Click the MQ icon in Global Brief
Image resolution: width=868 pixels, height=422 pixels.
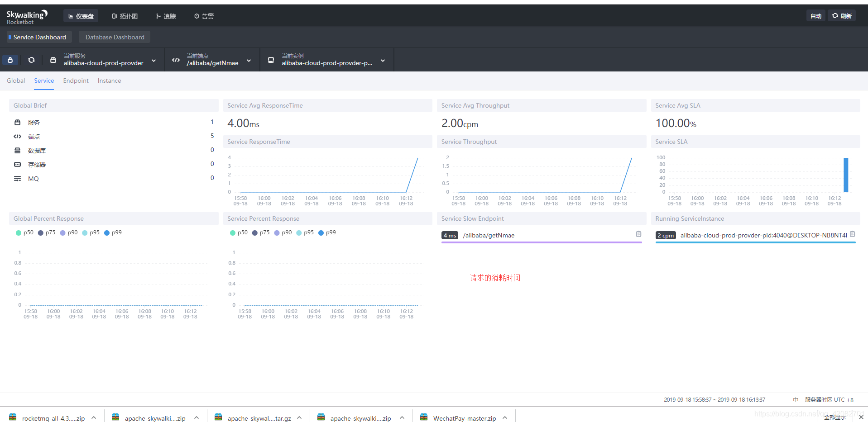click(17, 178)
